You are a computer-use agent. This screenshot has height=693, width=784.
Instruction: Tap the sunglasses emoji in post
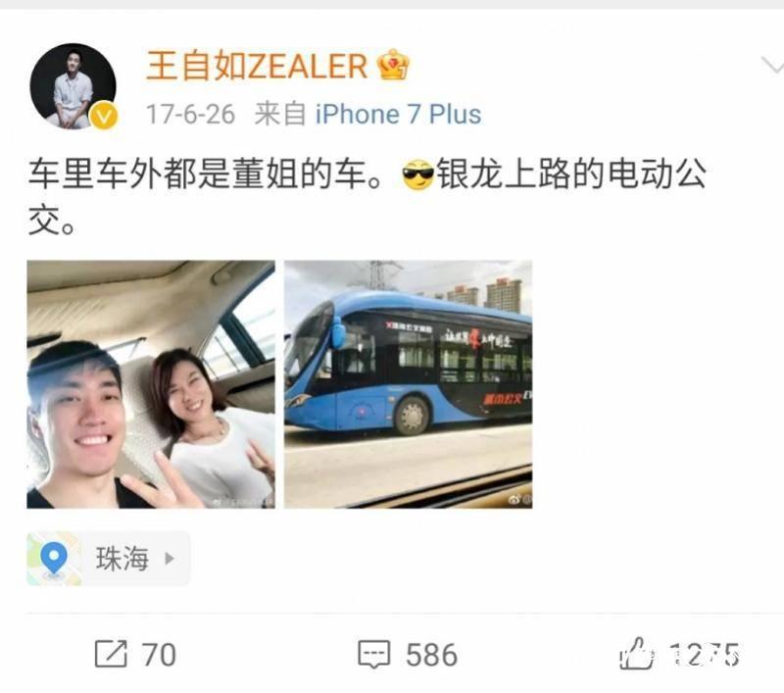click(418, 174)
